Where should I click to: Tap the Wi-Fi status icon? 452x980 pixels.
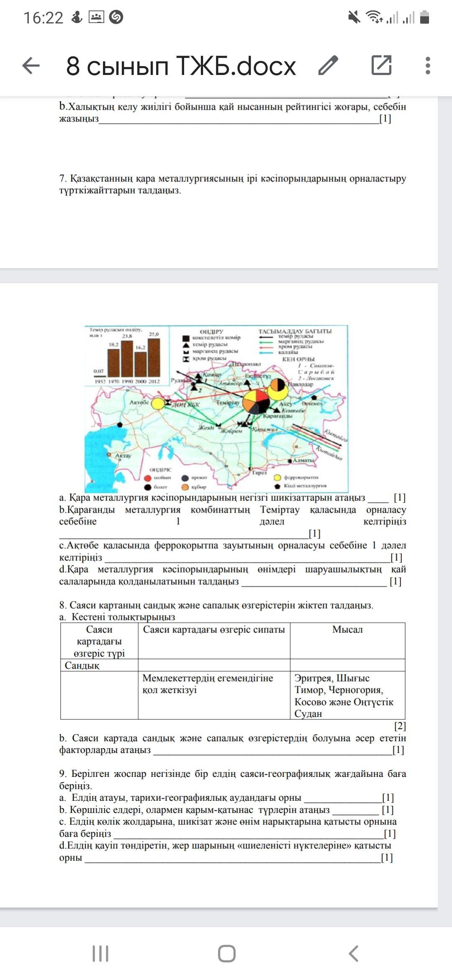point(373,17)
